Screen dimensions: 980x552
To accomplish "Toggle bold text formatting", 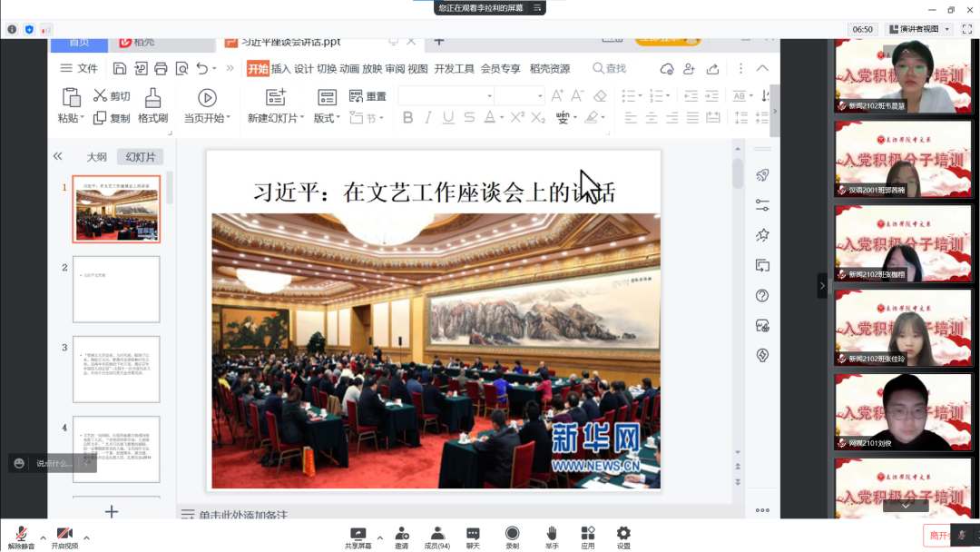I will [407, 117].
